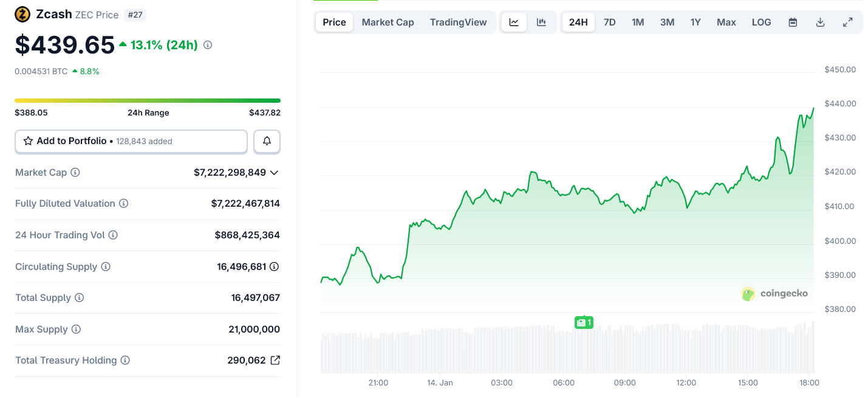Switch to the TradingView tab

coord(458,22)
